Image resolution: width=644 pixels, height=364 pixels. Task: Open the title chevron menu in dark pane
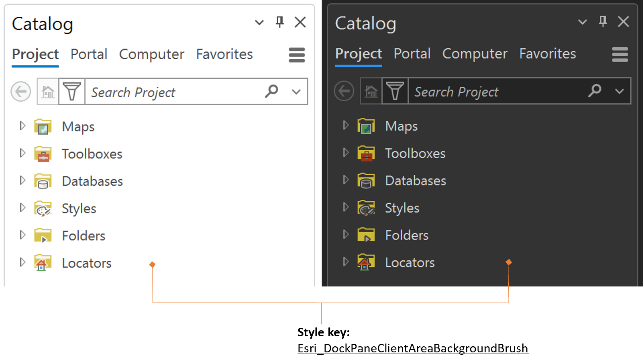coord(582,22)
